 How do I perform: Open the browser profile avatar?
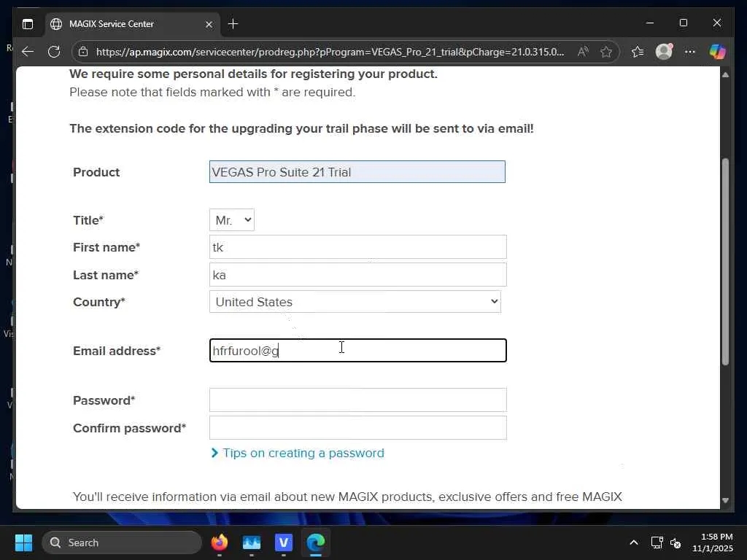pyautogui.click(x=664, y=52)
